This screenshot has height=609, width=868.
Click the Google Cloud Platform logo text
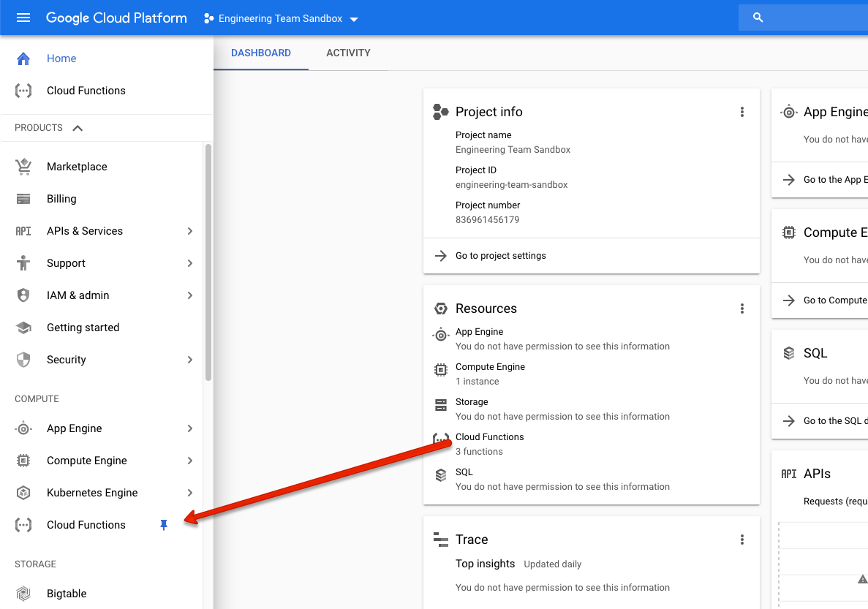tap(116, 18)
